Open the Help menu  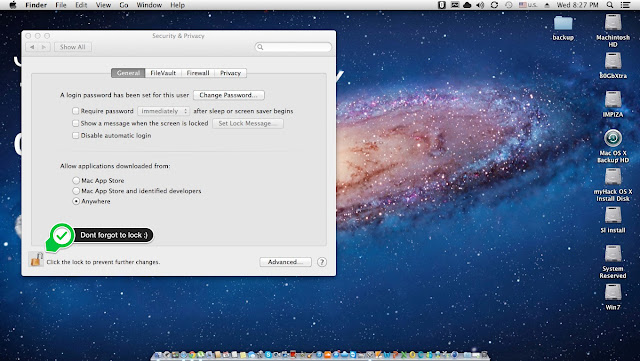[x=177, y=5]
